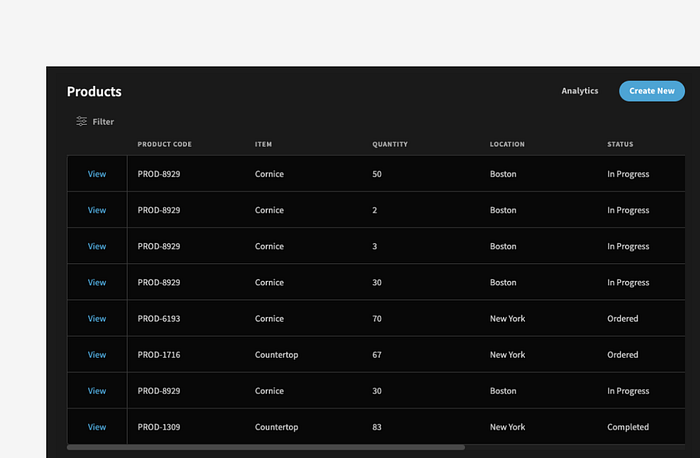Open View link for quantity 50 row
700x458 pixels.
click(x=97, y=174)
